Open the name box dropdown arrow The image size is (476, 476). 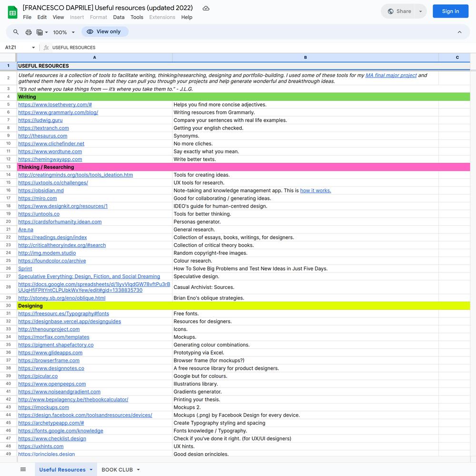[33, 47]
